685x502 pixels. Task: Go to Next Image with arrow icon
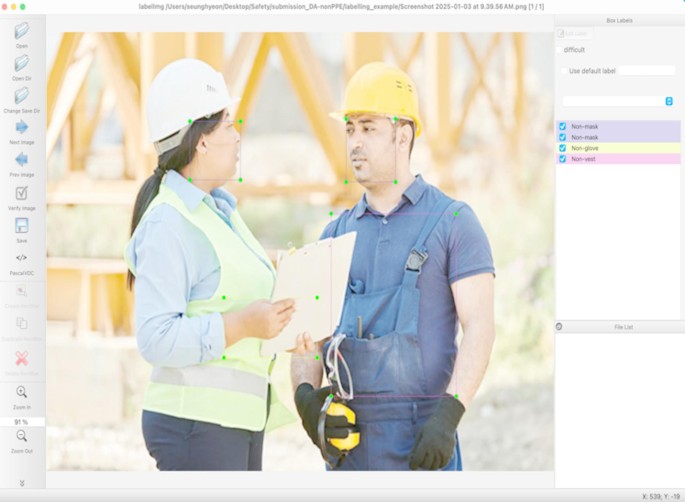(21, 127)
